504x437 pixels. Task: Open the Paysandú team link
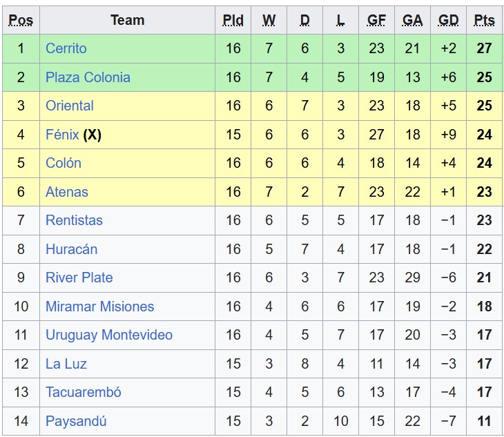76,421
